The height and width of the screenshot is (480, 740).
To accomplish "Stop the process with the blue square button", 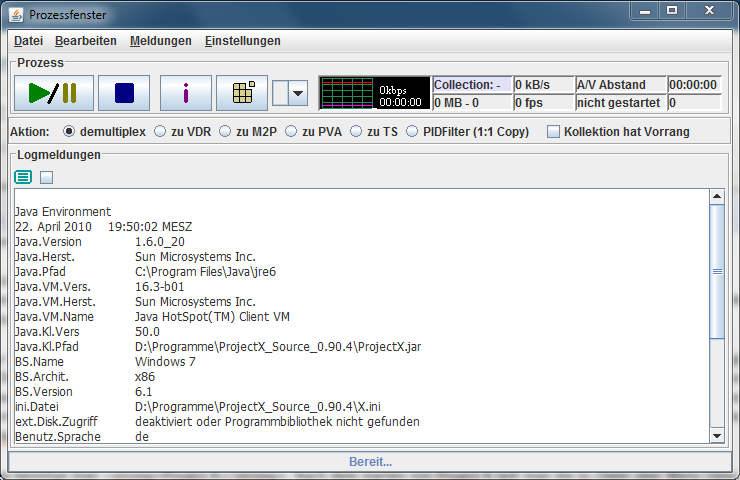I will coord(124,93).
